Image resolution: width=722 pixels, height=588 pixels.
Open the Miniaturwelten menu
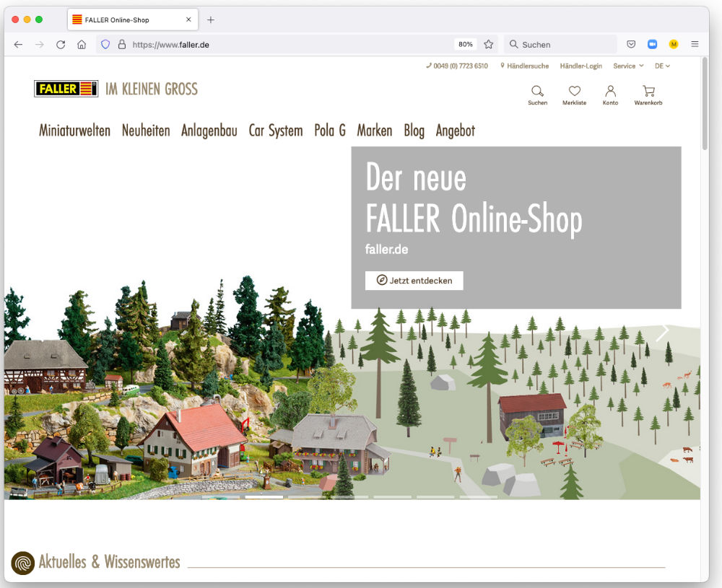pyautogui.click(x=74, y=131)
